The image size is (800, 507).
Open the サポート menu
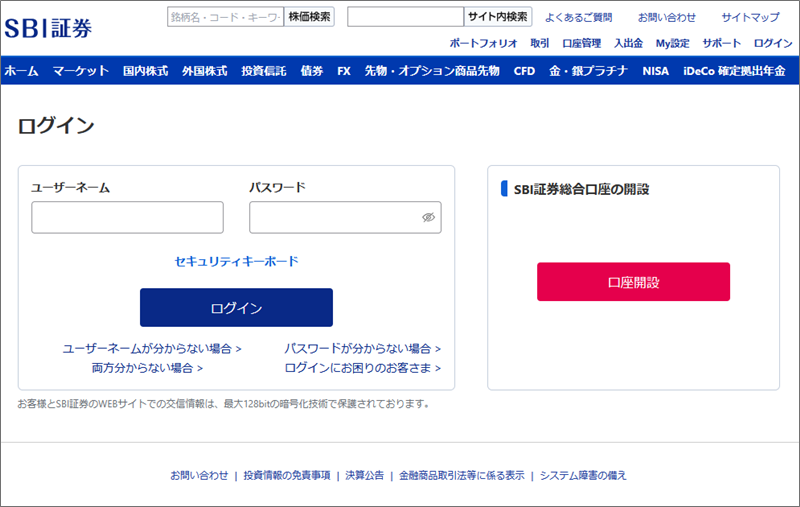coord(721,43)
